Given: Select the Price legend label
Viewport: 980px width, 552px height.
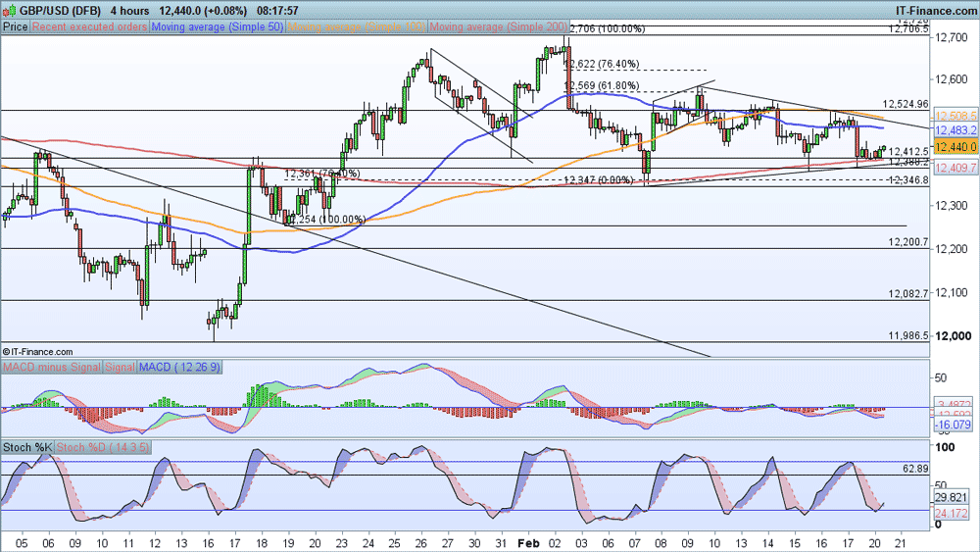Looking at the screenshot, I should [x=15, y=26].
